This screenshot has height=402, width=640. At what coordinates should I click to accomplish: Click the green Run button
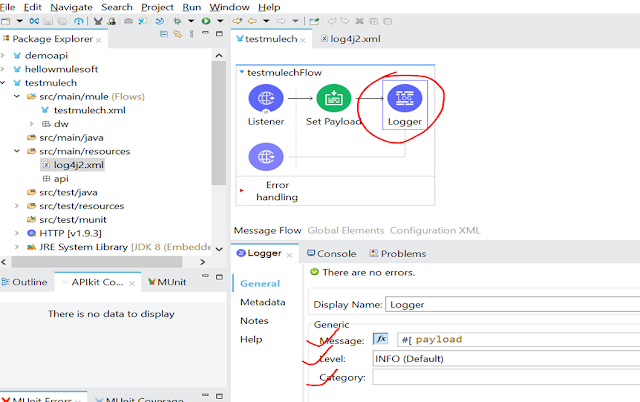[x=206, y=21]
